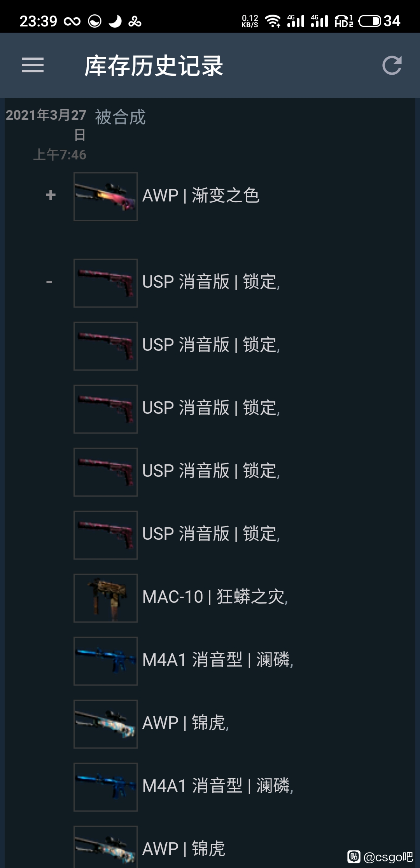
Task: Open the second M4A1 消音型 澜磷 thumbnail
Action: [105, 787]
